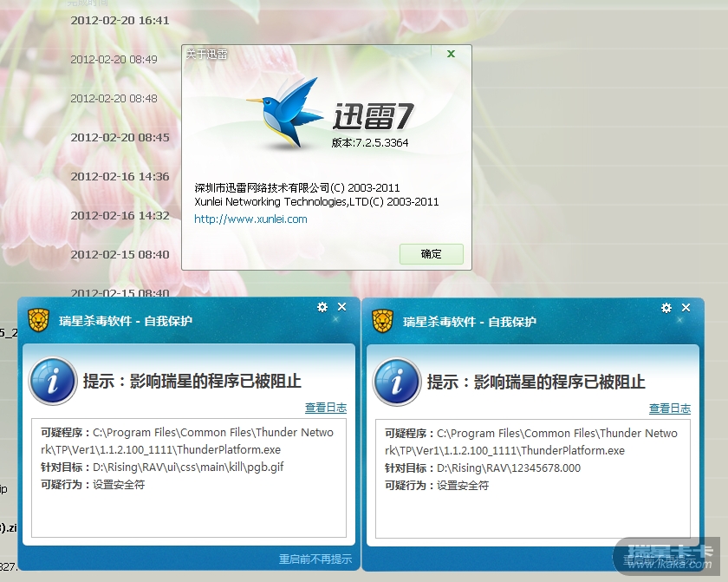Screen dimensions: 728x582
Task: Click the Rising lion shield icon in the left popup
Action: pos(38,321)
